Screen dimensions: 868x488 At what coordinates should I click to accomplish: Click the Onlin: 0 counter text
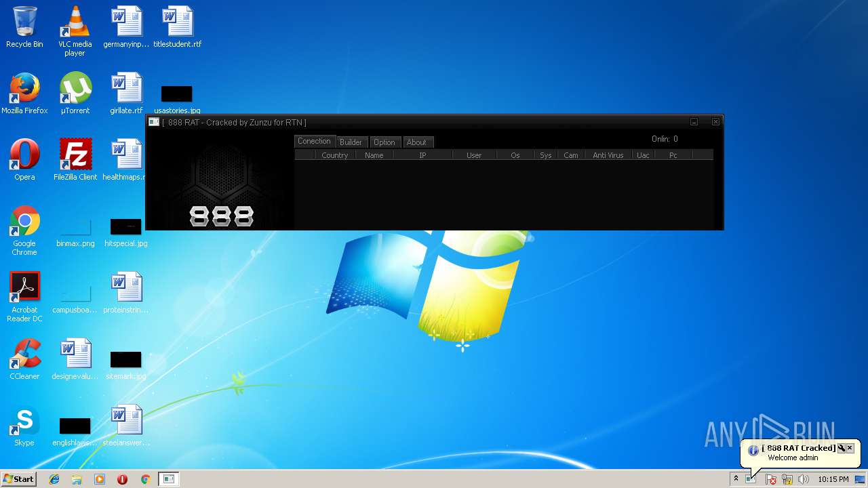tap(665, 139)
